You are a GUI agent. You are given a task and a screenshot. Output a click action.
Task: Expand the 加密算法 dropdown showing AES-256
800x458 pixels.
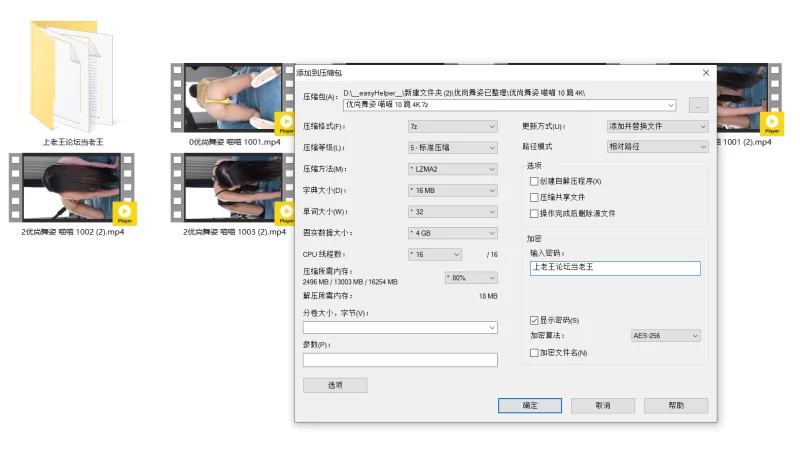pos(666,336)
